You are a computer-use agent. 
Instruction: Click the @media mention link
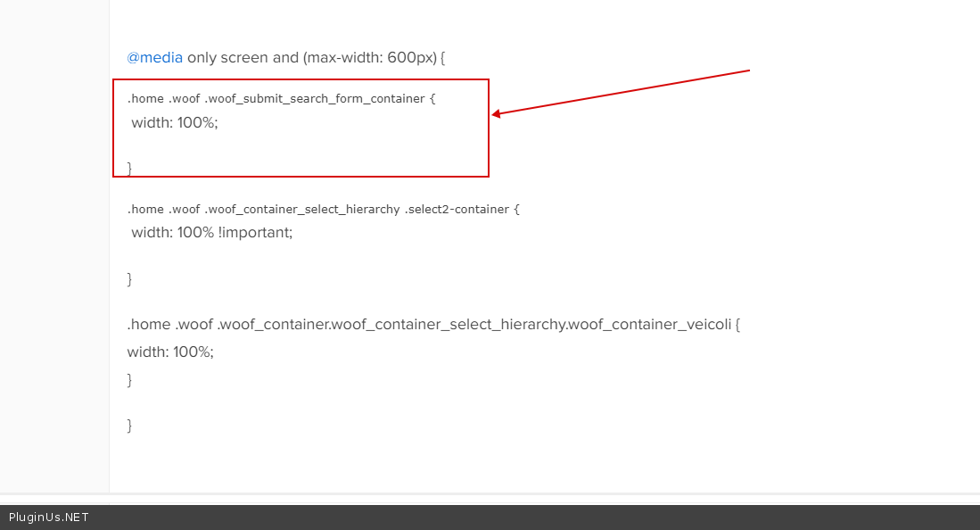click(154, 57)
